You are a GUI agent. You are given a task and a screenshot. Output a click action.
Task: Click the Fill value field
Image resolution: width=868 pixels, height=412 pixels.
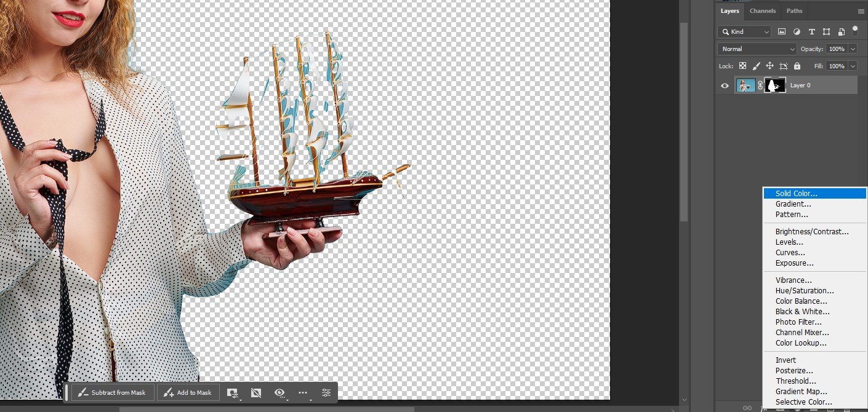(x=837, y=66)
